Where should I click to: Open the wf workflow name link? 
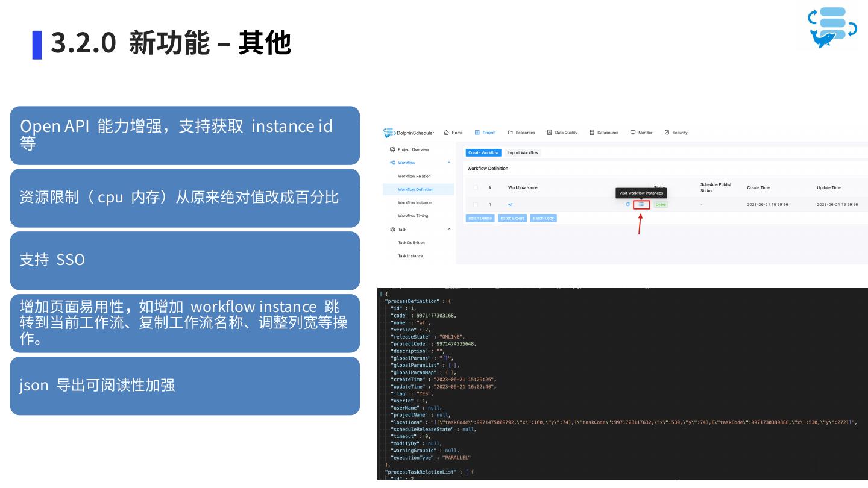511,205
